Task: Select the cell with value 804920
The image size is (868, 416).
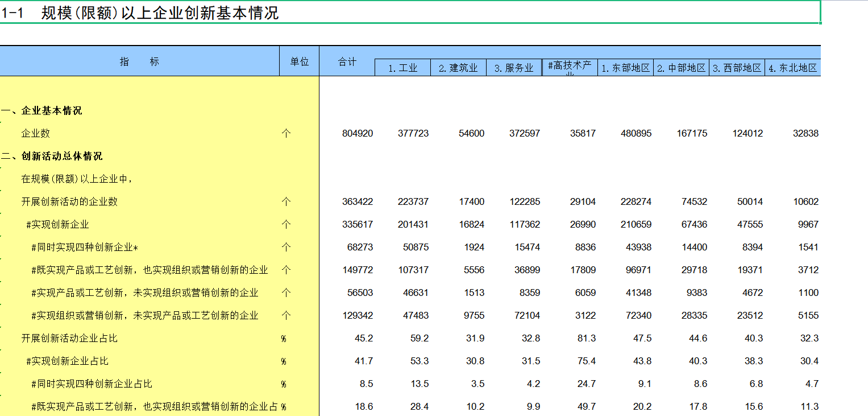Action: (358, 133)
